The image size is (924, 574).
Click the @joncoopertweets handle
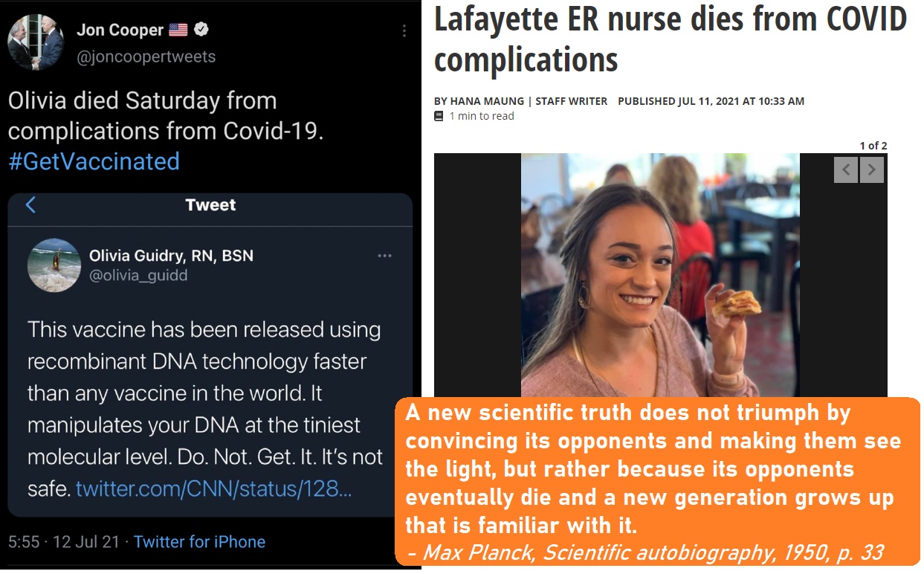[x=146, y=57]
